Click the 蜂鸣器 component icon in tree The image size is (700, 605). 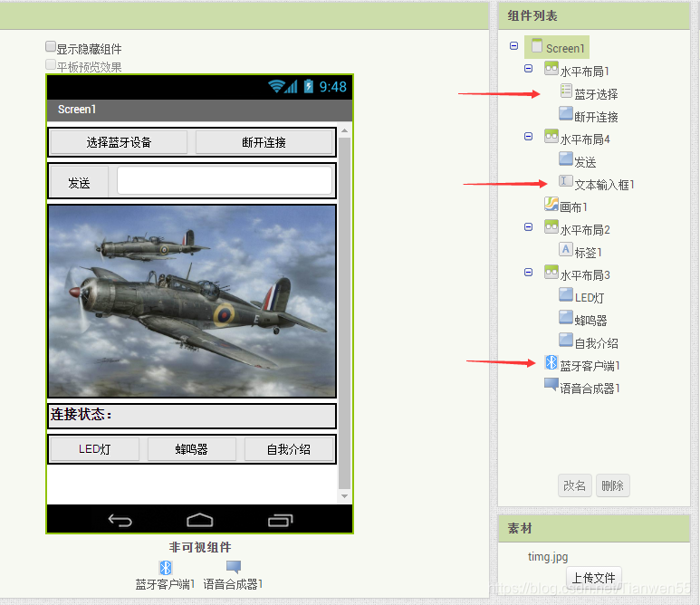click(x=566, y=318)
